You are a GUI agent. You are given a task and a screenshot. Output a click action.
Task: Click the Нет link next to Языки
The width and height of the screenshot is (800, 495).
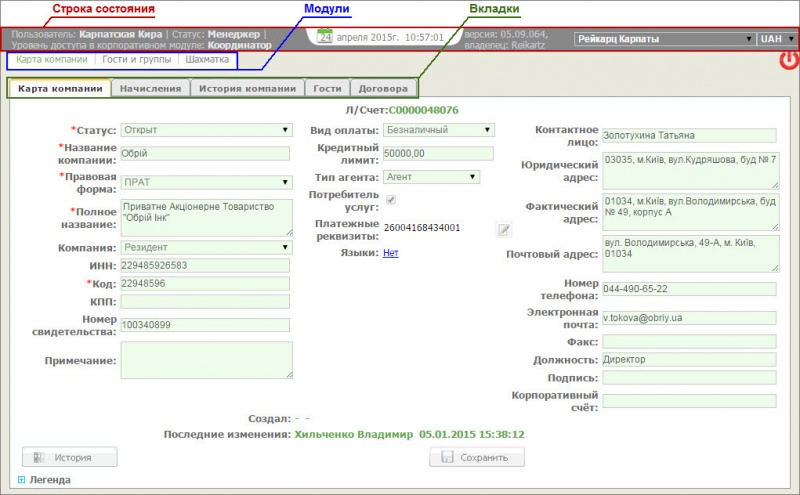391,254
